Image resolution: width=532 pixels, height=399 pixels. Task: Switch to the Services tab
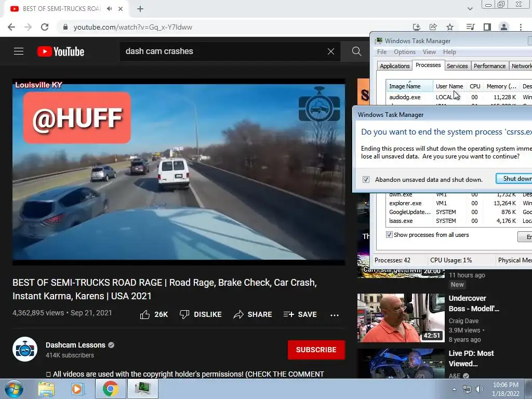(x=457, y=66)
